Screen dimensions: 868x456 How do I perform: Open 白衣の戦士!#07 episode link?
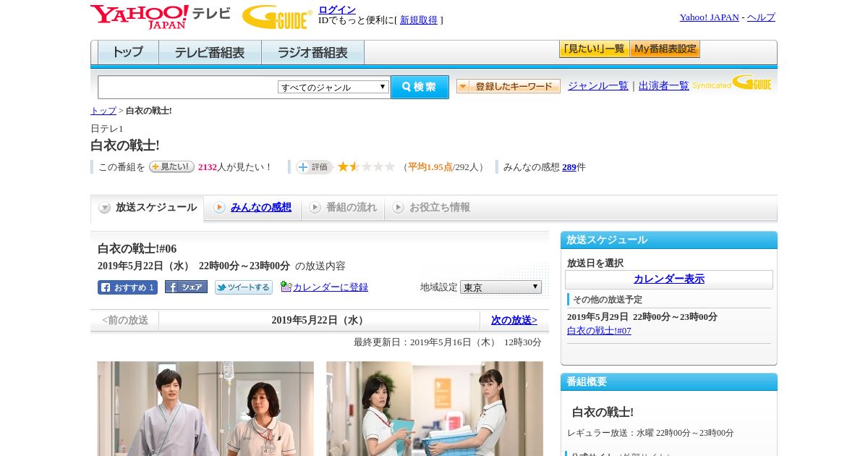tap(599, 331)
